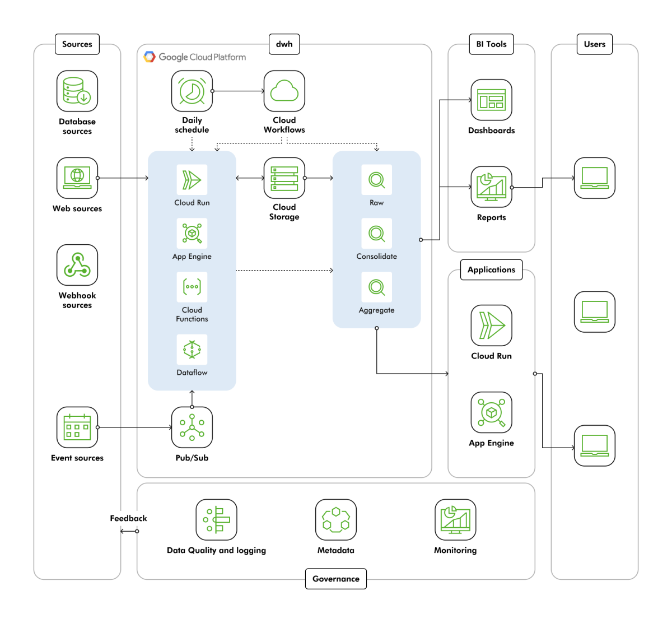Click the Dataflow icon
Viewport: 672px width, 623px height.
(x=192, y=349)
